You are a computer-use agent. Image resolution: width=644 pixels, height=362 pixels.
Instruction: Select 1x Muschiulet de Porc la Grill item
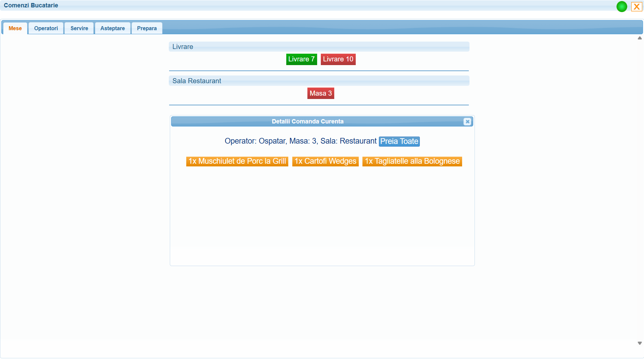(237, 161)
